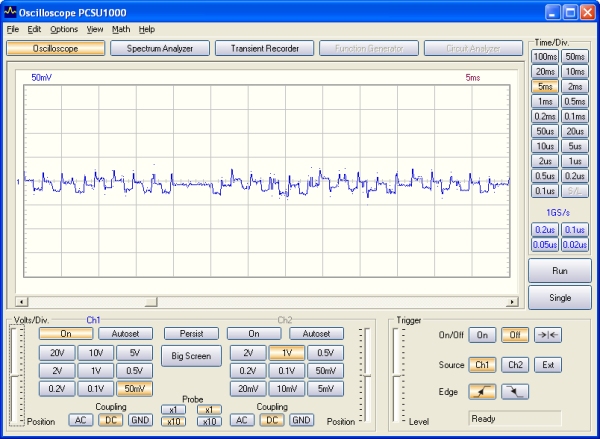The height and width of the screenshot is (439, 600).
Task: Click the waveform scrollbar left arrow
Action: (x=22, y=301)
